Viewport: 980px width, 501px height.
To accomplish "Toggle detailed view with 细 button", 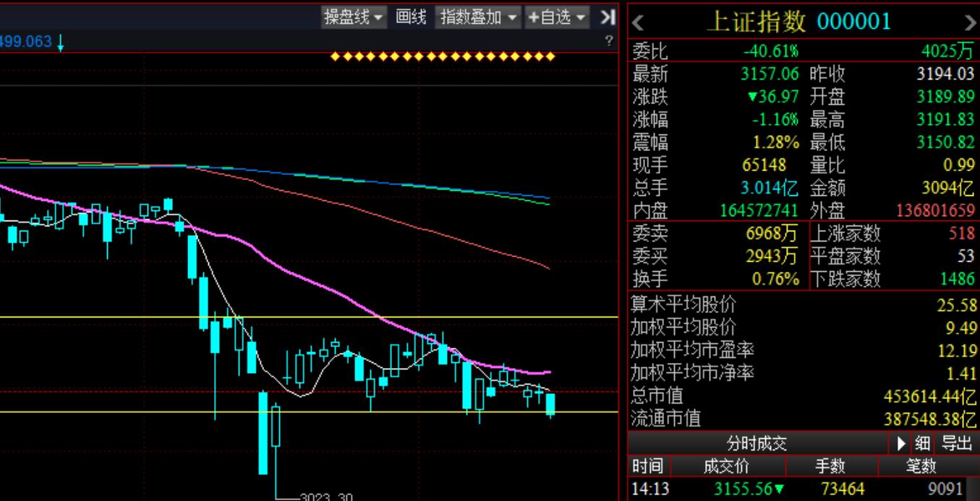I will 922,443.
